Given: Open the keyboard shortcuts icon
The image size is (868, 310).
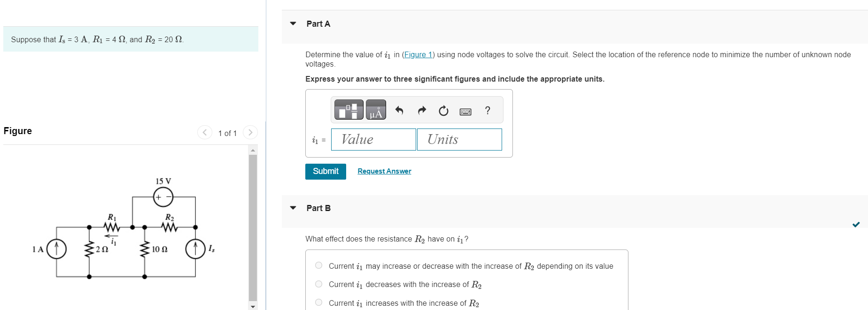Looking at the screenshot, I should point(465,111).
